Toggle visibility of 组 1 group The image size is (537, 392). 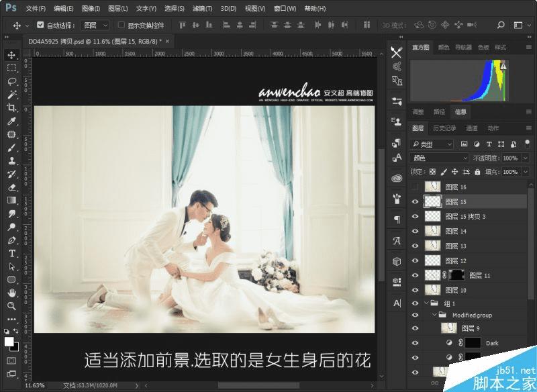[x=415, y=303]
